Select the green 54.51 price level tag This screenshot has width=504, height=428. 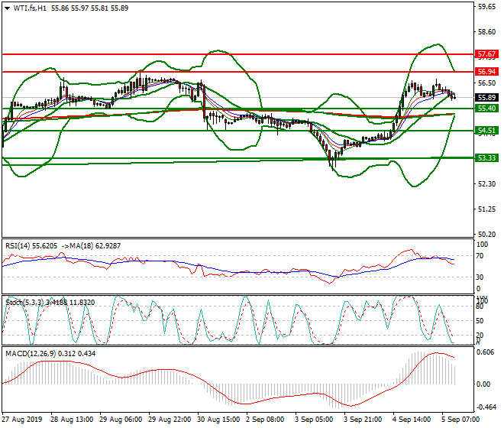486,131
